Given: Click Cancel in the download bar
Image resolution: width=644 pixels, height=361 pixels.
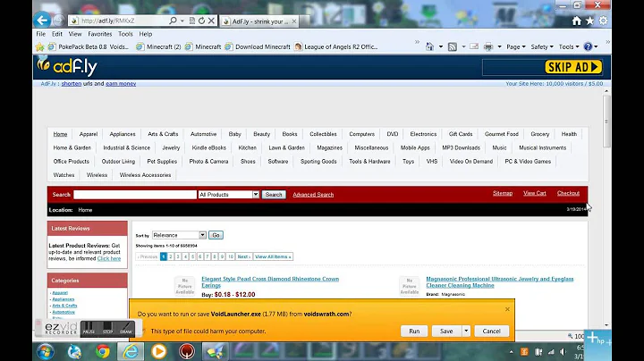Looking at the screenshot, I should click(x=491, y=331).
